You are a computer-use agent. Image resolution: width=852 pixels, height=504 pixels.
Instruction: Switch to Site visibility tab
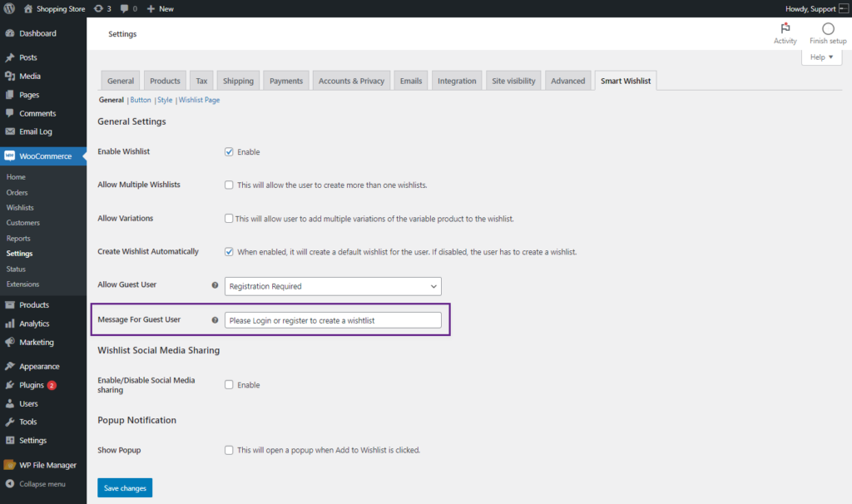click(x=513, y=81)
